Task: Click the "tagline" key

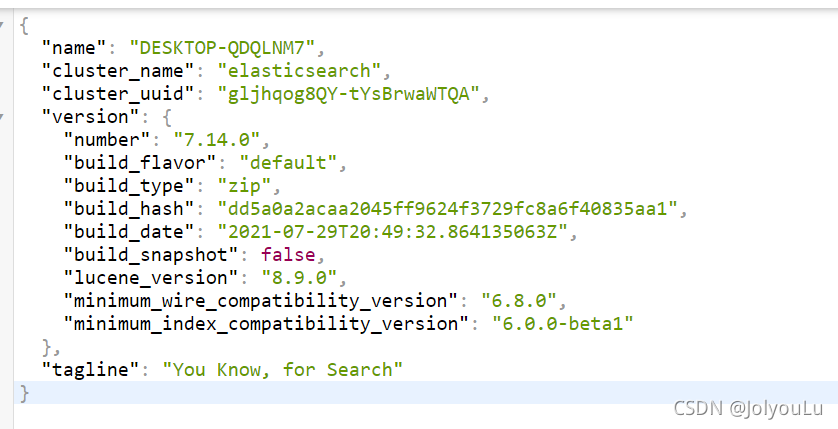Action: [91, 370]
